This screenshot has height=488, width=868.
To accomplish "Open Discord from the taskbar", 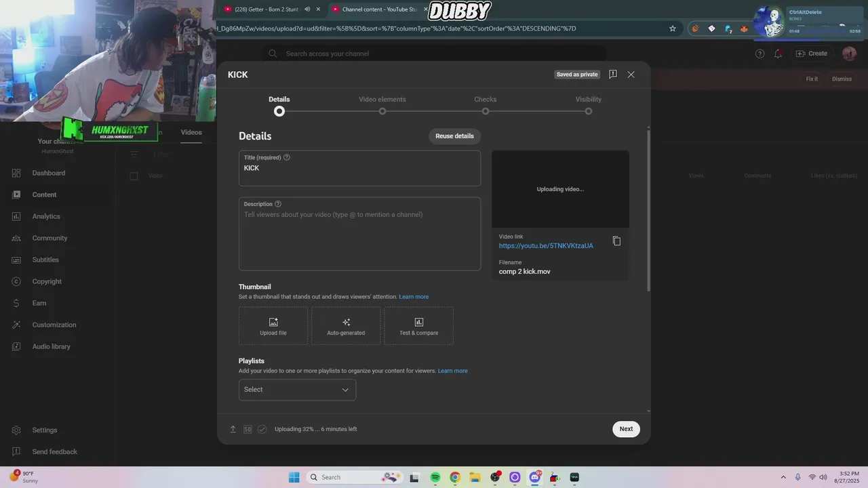I will (x=535, y=477).
